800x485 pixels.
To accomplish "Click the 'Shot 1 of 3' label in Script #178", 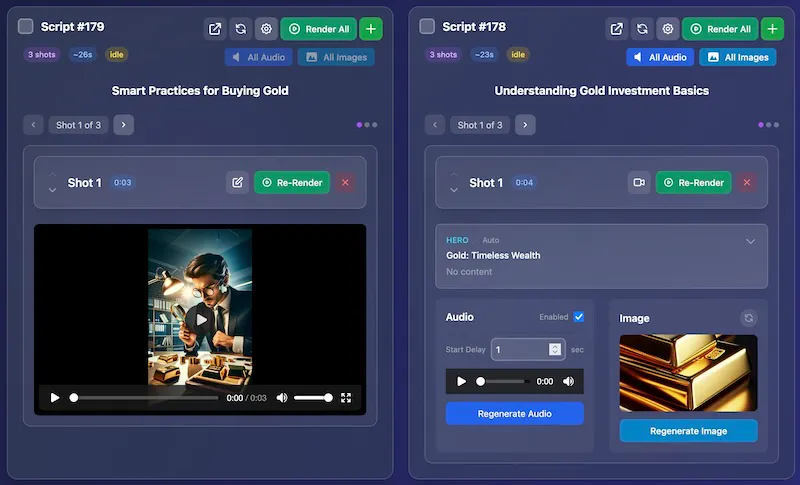I will 480,125.
